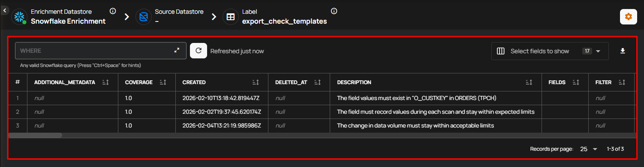Screen dimensions: 644x167
Task: Click description about recording values each scan
Action: point(436,112)
